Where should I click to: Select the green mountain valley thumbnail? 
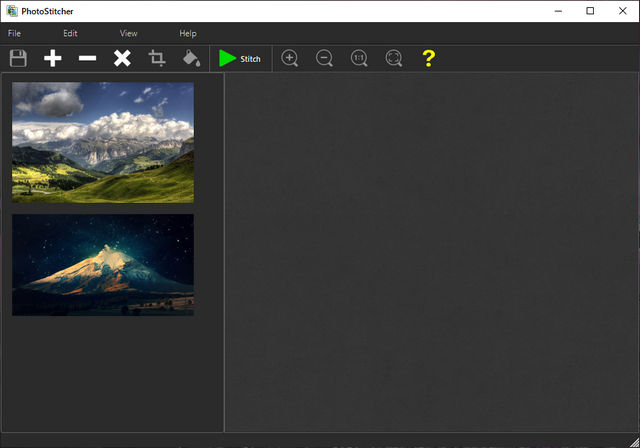tap(103, 142)
